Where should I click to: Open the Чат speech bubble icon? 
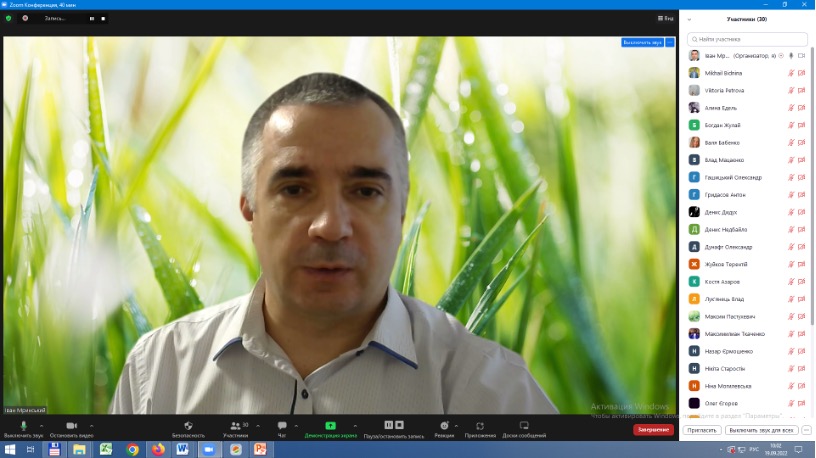coord(282,425)
